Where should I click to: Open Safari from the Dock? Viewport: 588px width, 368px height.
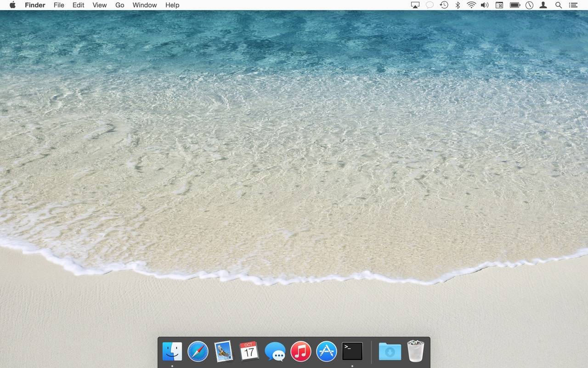(x=198, y=352)
